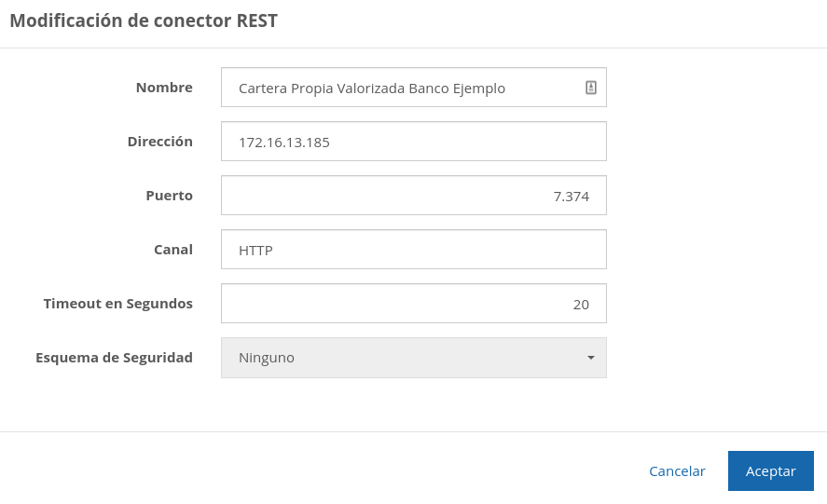This screenshot has height=504, width=827.
Task: Click the timeout value 20
Action: point(581,305)
